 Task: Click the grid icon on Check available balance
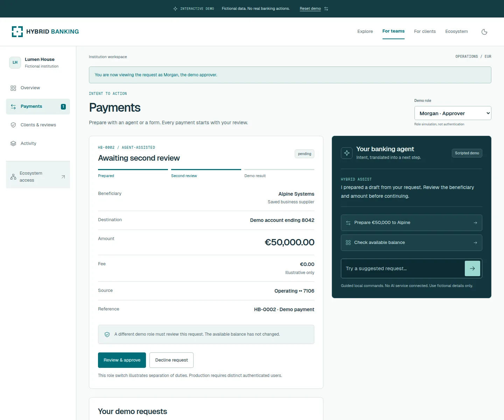pos(348,243)
